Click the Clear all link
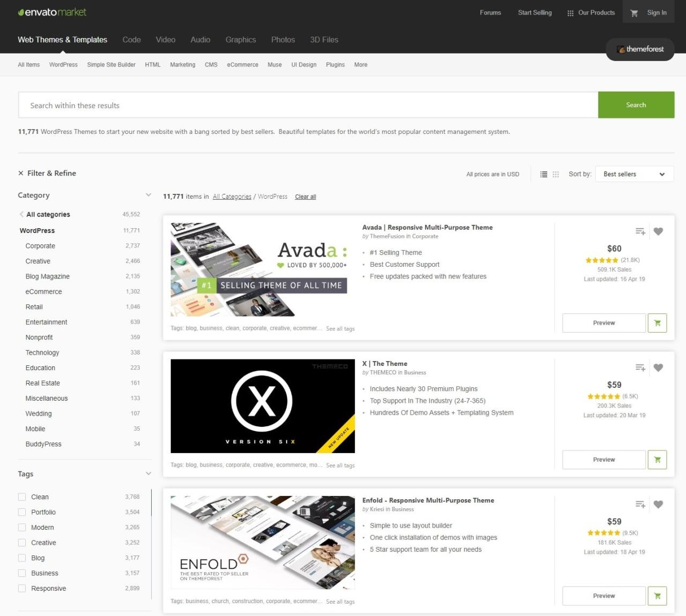Screen dimensions: 686x616 pos(305,197)
